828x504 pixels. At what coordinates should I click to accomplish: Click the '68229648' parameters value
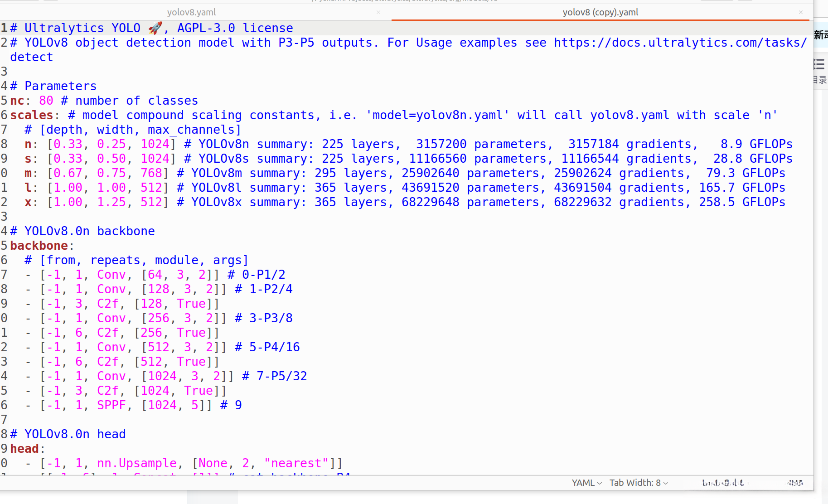[x=431, y=202]
